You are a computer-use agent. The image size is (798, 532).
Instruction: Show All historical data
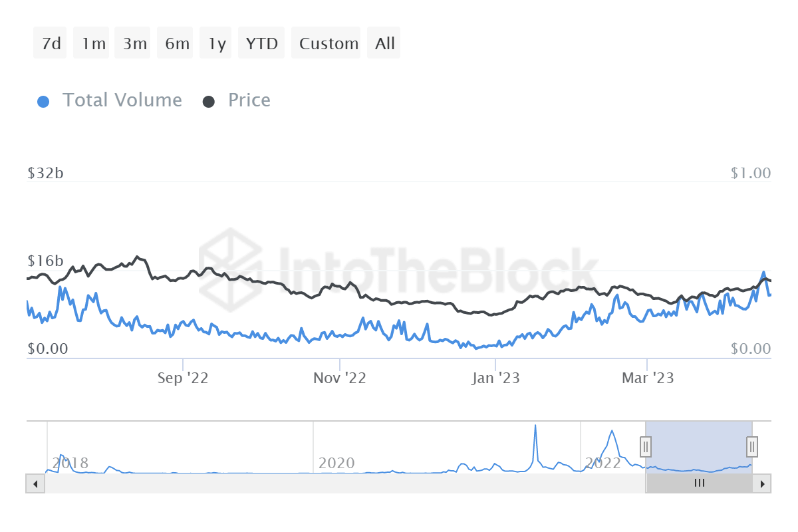[384, 43]
